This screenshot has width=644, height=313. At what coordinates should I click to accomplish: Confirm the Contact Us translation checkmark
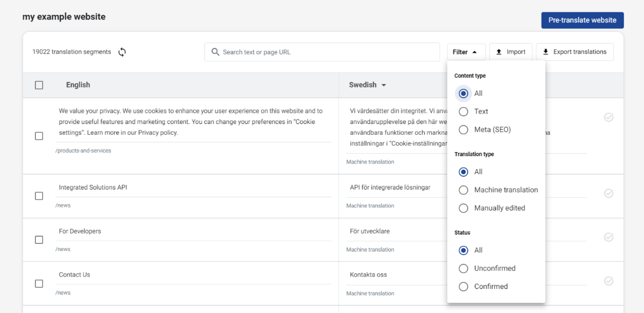click(609, 281)
